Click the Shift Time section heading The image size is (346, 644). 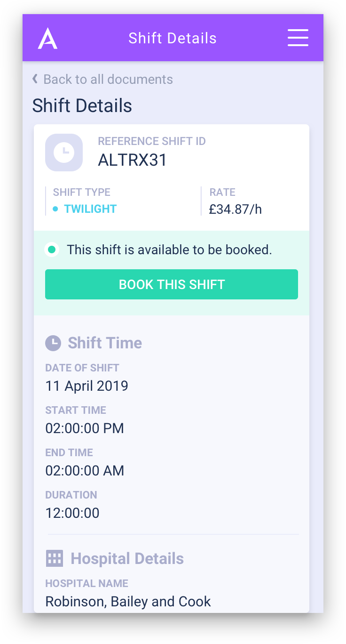click(x=105, y=343)
